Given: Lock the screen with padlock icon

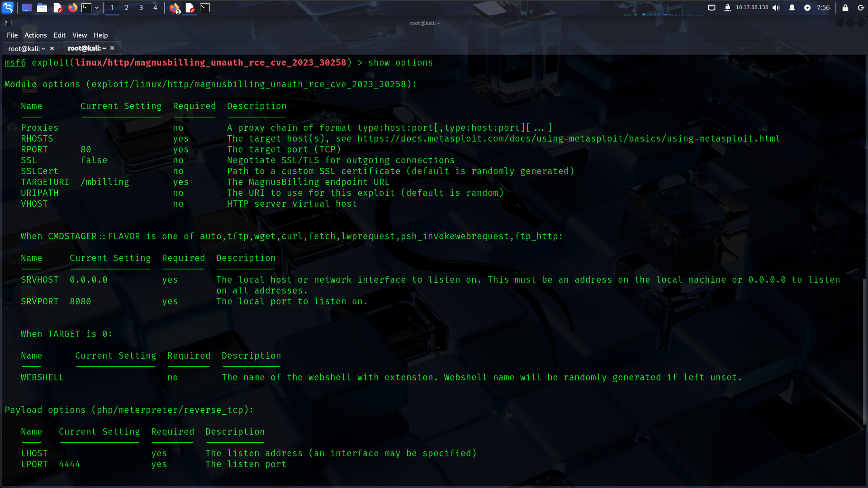Looking at the screenshot, I should click(845, 8).
